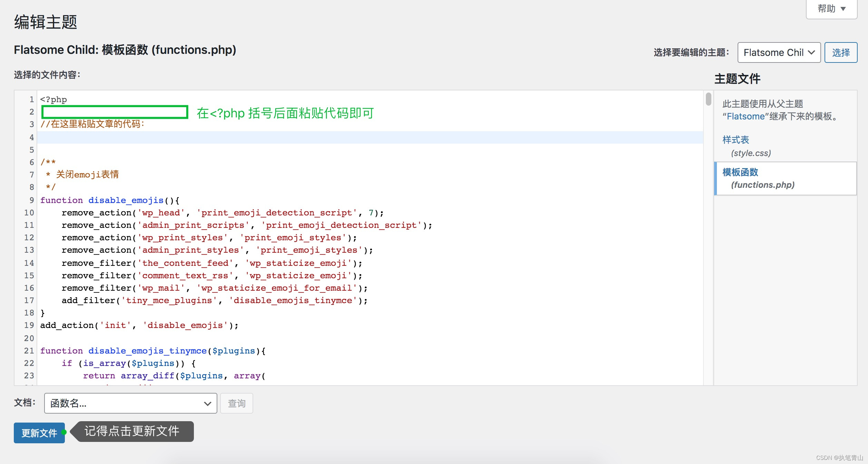Click the 查询 lookup button

point(237,403)
